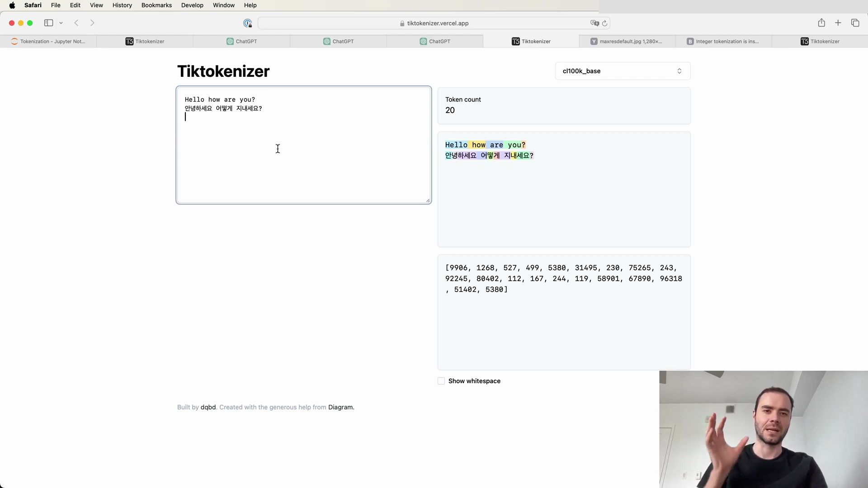Viewport: 868px width, 488px height.
Task: Go back with the back arrow
Action: pos(76,23)
